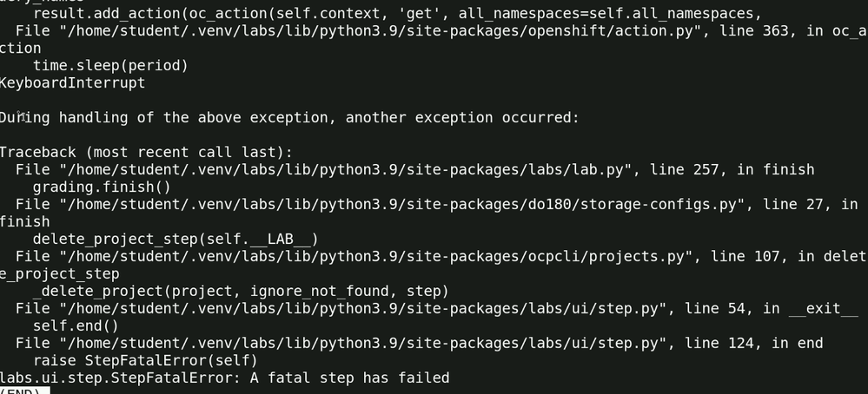Click the 'raise StepFatalError(self)' line
Viewport: 868px width, 394px height.
point(145,360)
